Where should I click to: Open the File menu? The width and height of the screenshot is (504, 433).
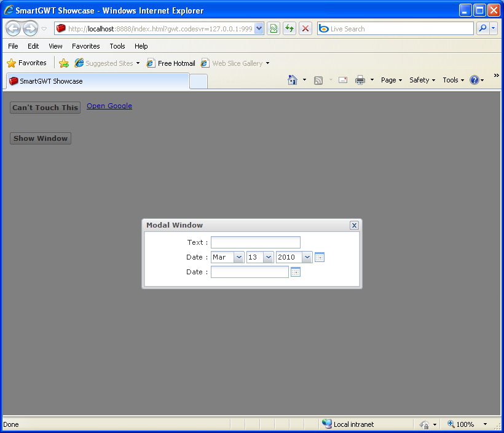(13, 46)
